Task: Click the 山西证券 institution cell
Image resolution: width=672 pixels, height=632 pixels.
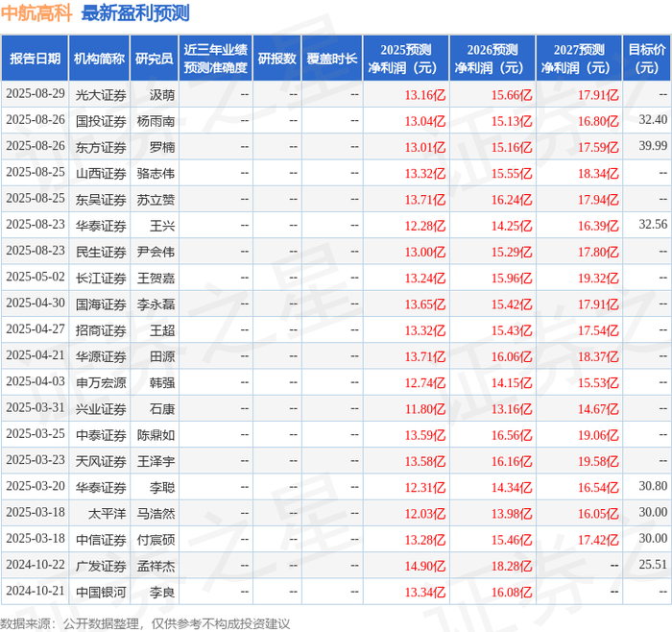Action: pos(101,173)
